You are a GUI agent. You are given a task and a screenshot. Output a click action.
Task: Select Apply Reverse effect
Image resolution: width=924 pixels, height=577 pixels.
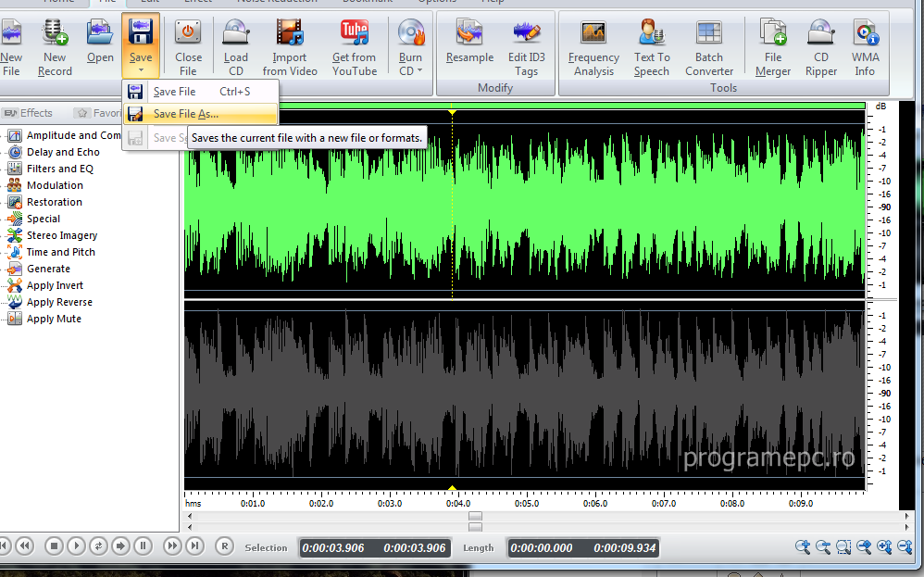[50, 302]
